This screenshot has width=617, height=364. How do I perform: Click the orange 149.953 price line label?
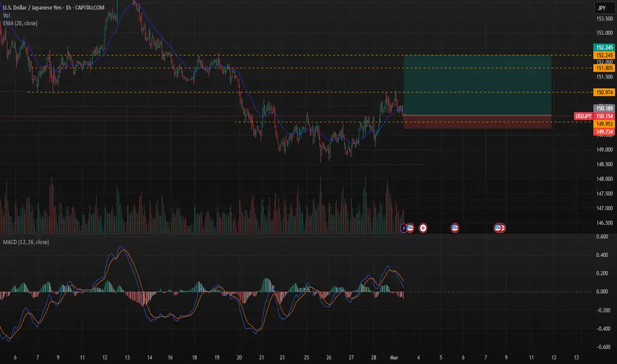point(604,124)
